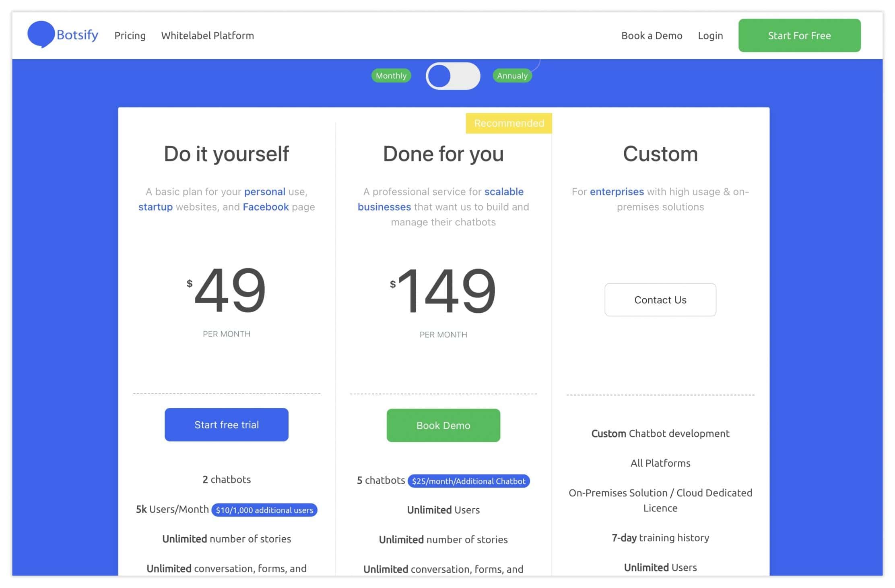Image resolution: width=895 pixels, height=588 pixels.
Task: Click the $10/1,000 additional users badge
Action: pos(264,510)
